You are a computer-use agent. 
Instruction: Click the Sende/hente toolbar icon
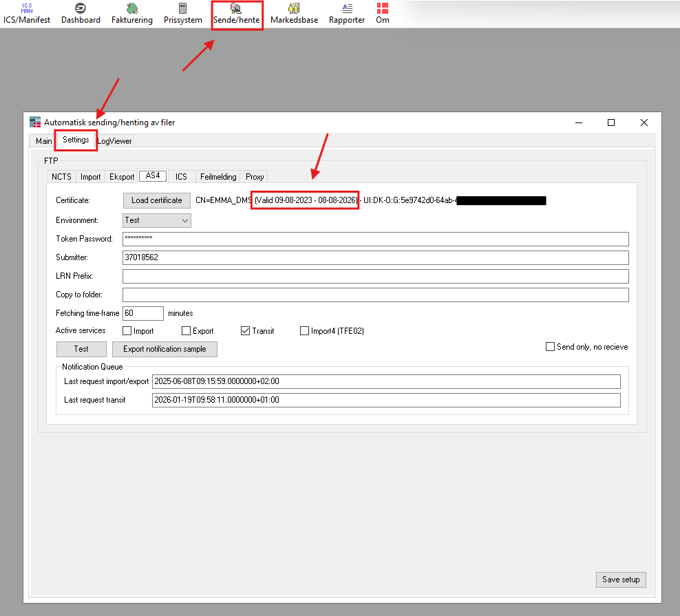pyautogui.click(x=236, y=13)
